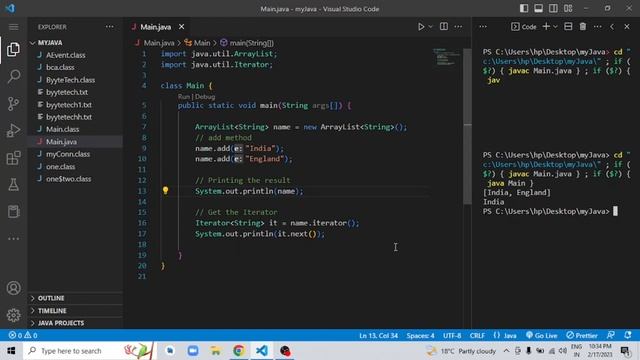Viewport: 640px width, 360px height.
Task: Toggle secondary sidebar layout icon
Action: 553,9
